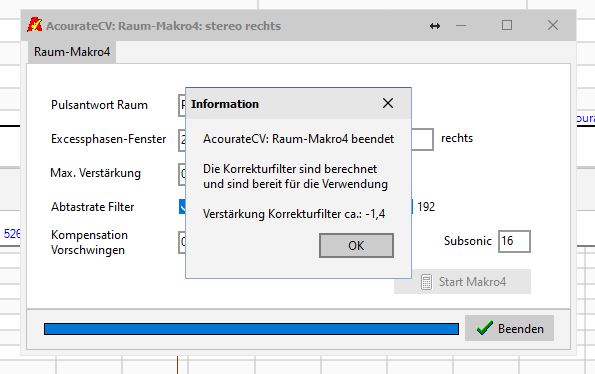Toggle the blue Abtastrate Filter checkbox
The height and width of the screenshot is (374, 595).
pos(182,206)
